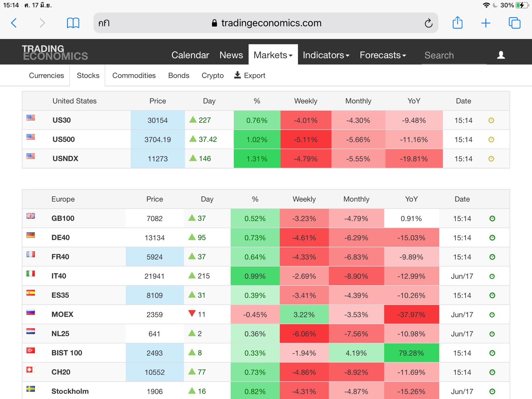Click the Trading Economics logo
532x399 pixels.
[x=55, y=52]
